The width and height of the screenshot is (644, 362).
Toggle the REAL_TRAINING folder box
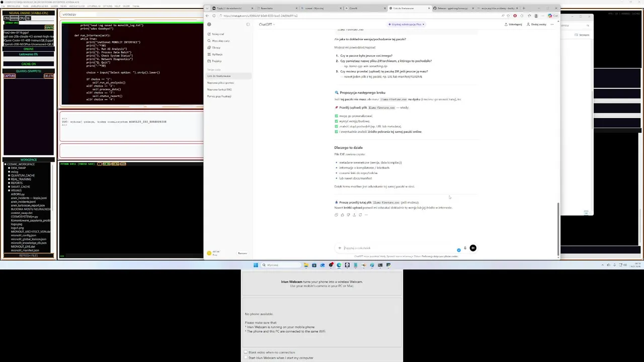9,179
